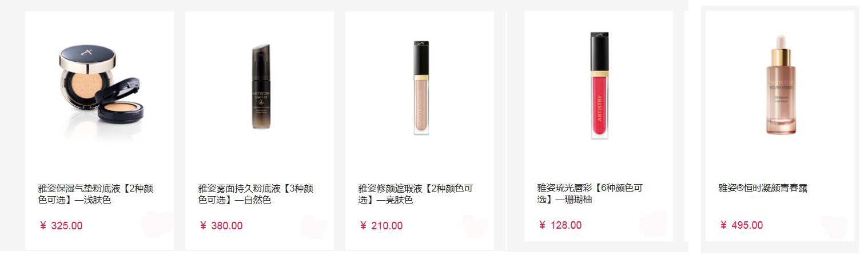Image resolution: width=868 pixels, height=255 pixels.
Task: Select the ¥ 128.00 lip gloss price
Action: 560,225
